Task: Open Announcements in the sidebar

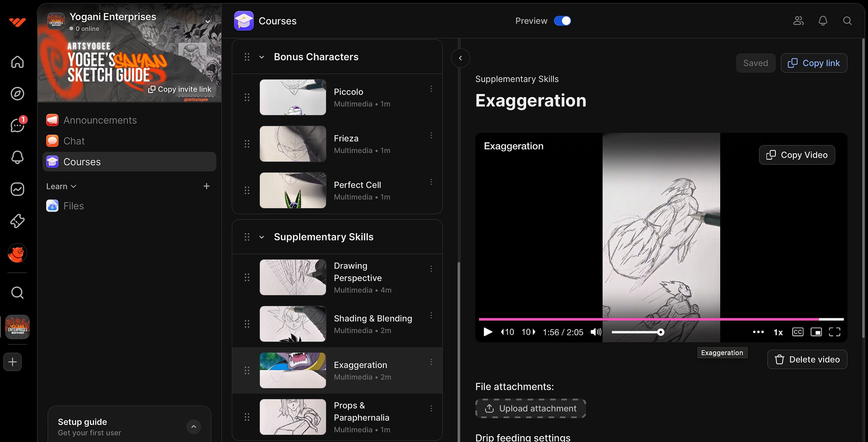Action: [130, 120]
